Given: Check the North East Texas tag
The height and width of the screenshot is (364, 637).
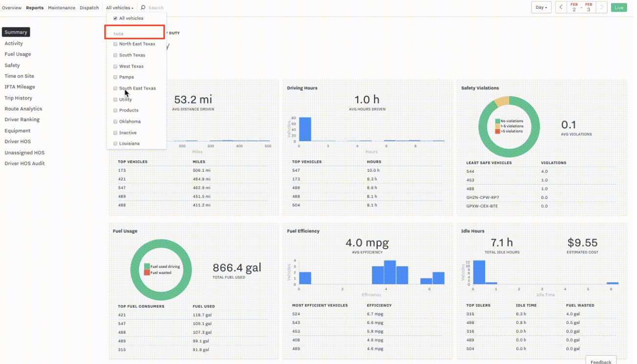Looking at the screenshot, I should pyautogui.click(x=115, y=44).
